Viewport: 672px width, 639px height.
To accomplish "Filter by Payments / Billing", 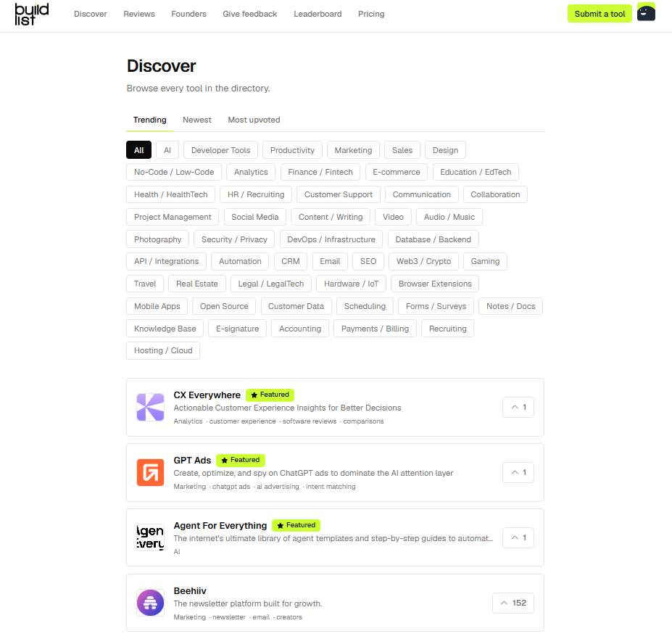I will coord(375,329).
